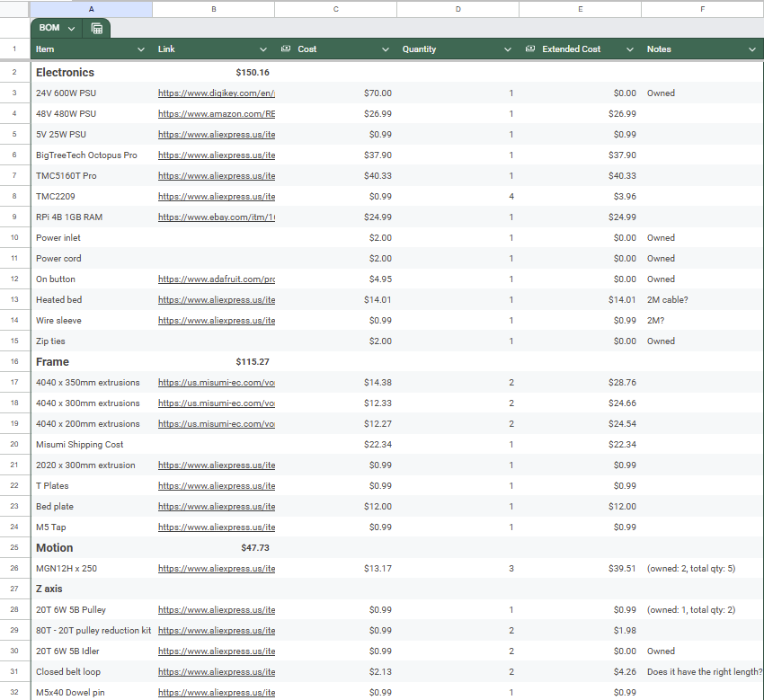764x700 pixels.
Task: Open the digikey link for 24V PSU
Action: click(216, 93)
